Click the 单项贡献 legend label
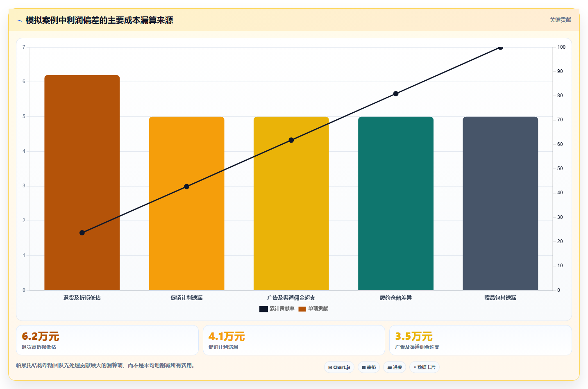588x389 pixels. click(x=318, y=309)
